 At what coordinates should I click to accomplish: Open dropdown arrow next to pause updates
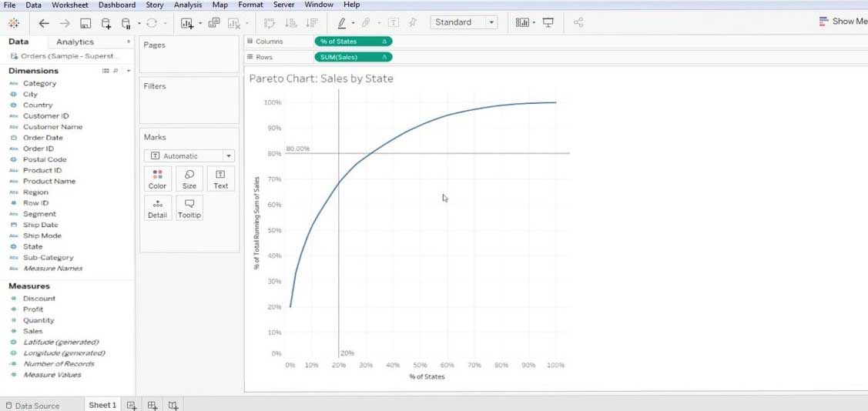(139, 23)
